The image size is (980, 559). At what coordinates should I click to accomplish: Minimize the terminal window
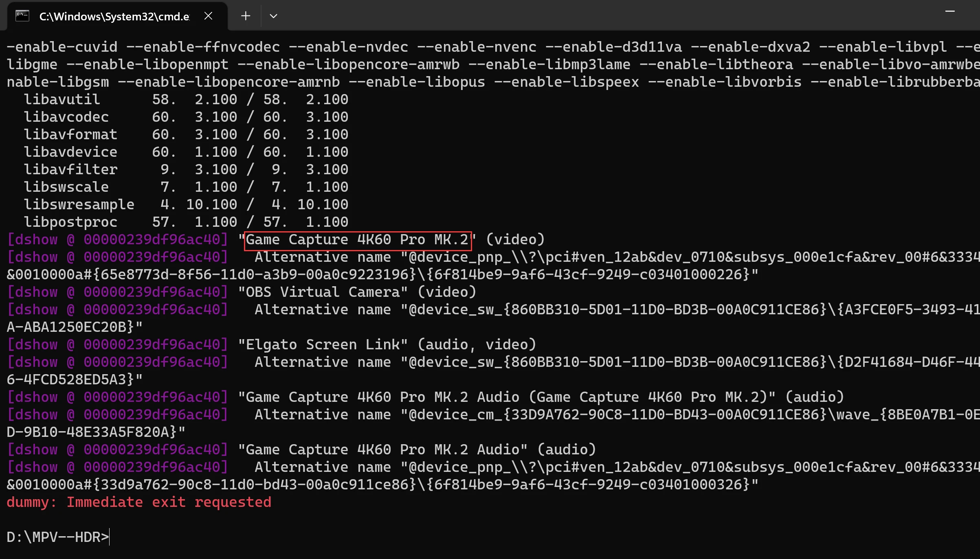949,12
